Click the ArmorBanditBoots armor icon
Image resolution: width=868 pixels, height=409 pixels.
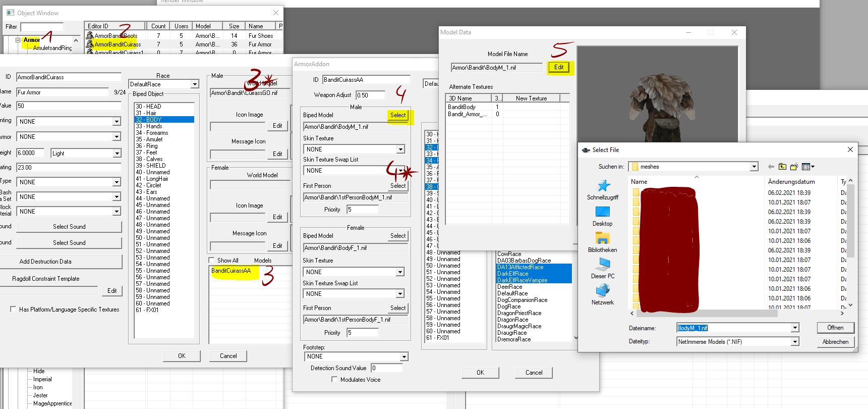90,36
